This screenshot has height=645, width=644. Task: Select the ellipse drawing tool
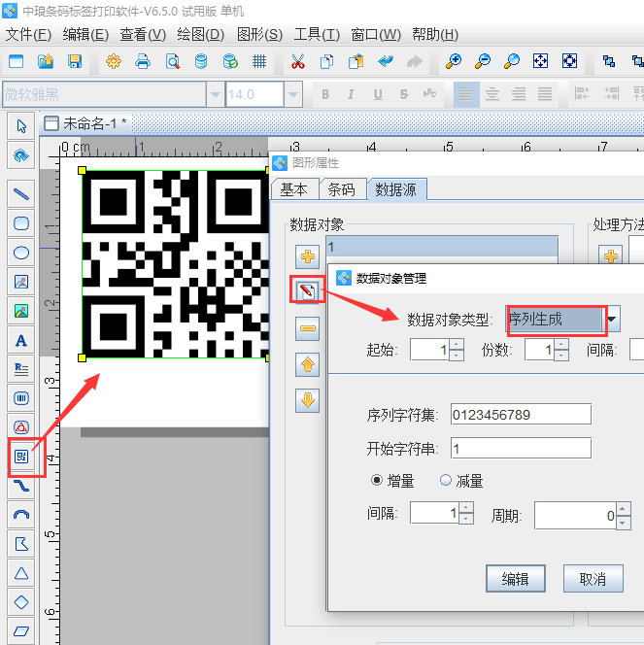(20, 253)
